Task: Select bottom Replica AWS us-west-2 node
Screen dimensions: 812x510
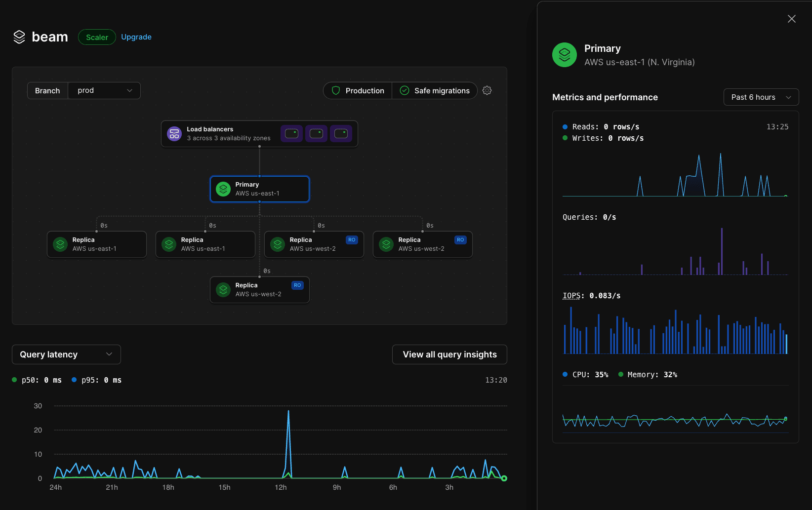Action: click(x=260, y=290)
